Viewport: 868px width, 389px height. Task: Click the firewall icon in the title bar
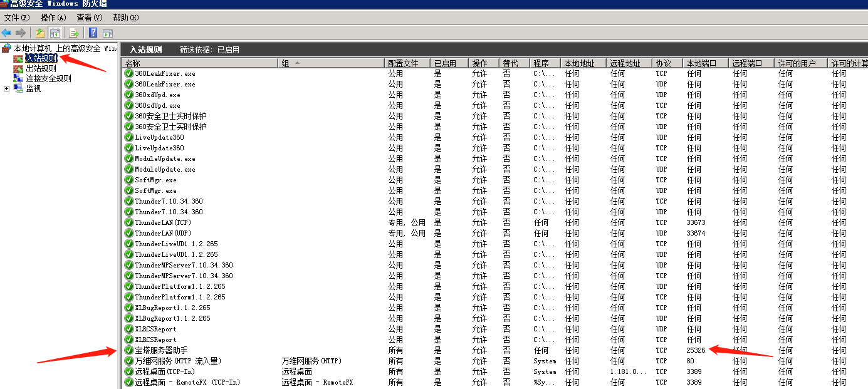coord(4,4)
